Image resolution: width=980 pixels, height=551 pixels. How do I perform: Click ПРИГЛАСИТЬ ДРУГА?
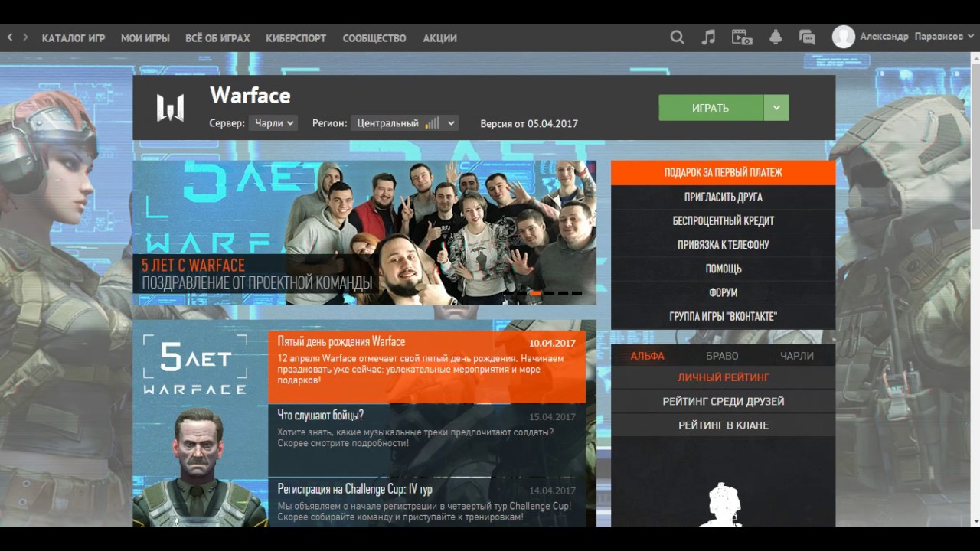pos(723,197)
